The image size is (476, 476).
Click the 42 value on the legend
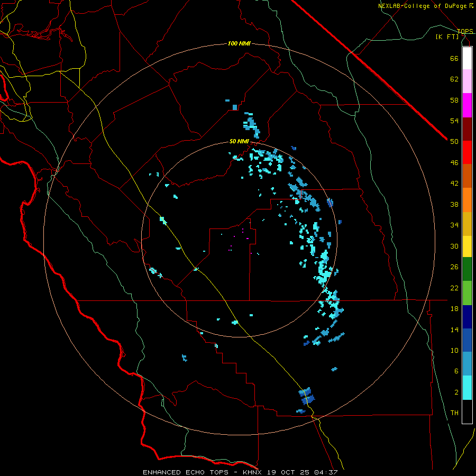click(454, 184)
